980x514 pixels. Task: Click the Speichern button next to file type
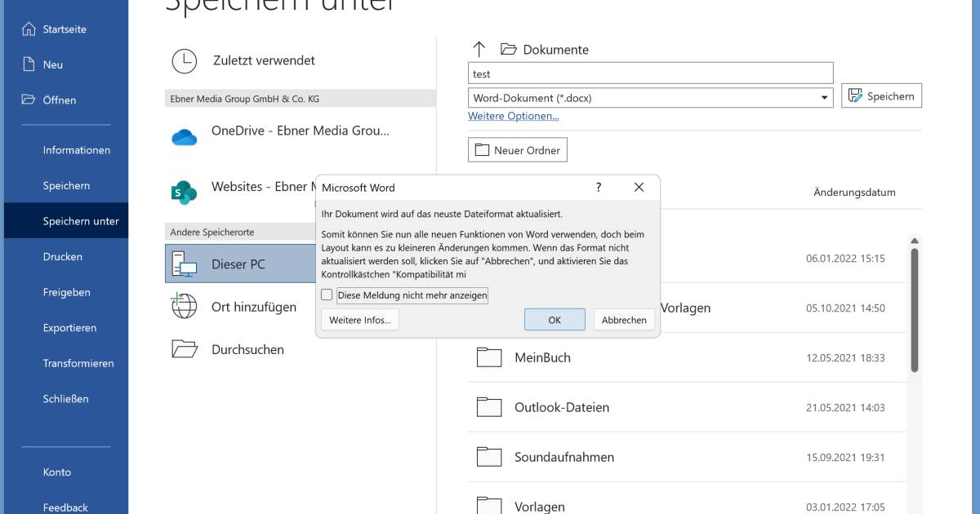click(882, 96)
